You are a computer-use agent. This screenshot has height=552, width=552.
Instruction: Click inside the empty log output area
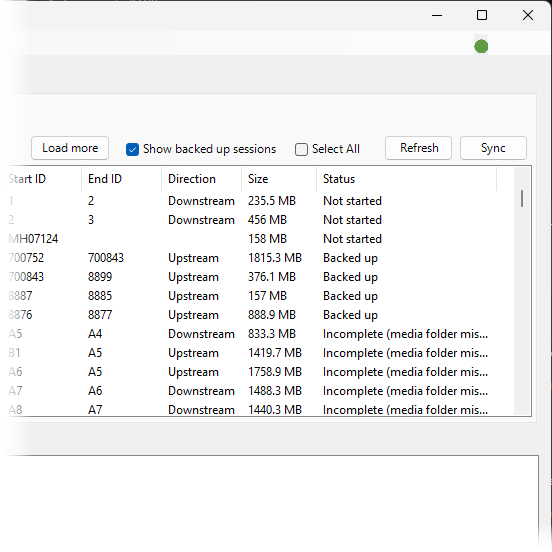click(x=271, y=502)
